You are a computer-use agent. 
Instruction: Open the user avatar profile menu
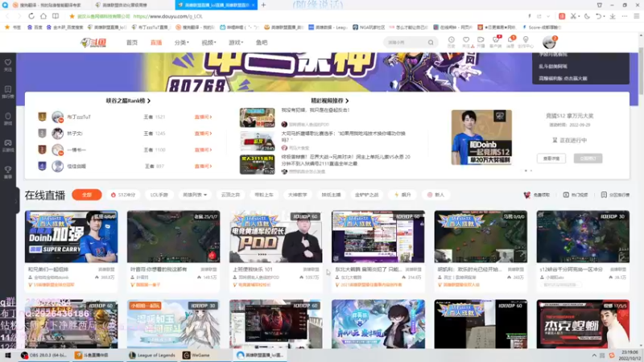549,42
